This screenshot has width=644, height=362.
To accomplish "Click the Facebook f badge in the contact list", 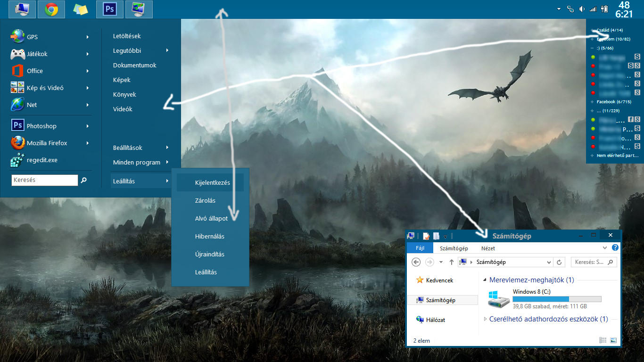I will click(630, 120).
